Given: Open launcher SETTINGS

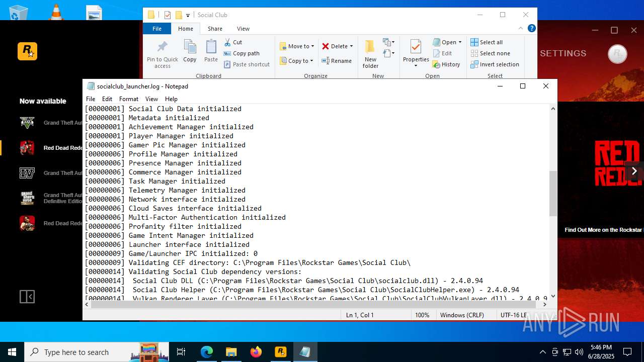Looking at the screenshot, I should tap(563, 53).
